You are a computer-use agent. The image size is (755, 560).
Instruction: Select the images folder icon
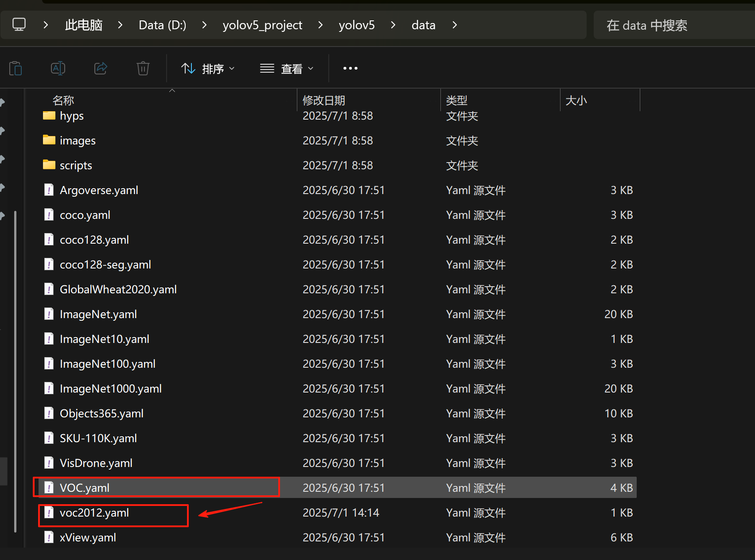(x=49, y=140)
